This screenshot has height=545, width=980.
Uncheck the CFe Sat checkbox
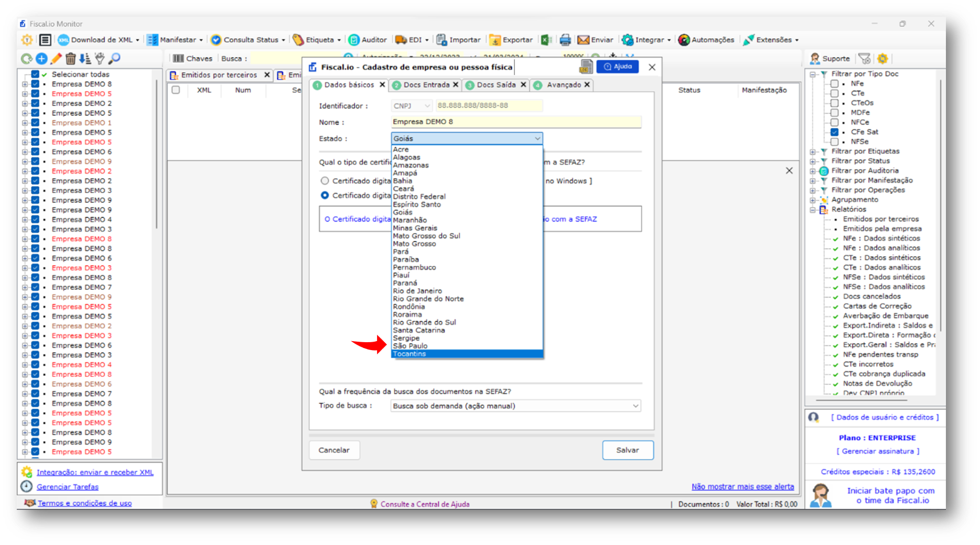(x=834, y=132)
